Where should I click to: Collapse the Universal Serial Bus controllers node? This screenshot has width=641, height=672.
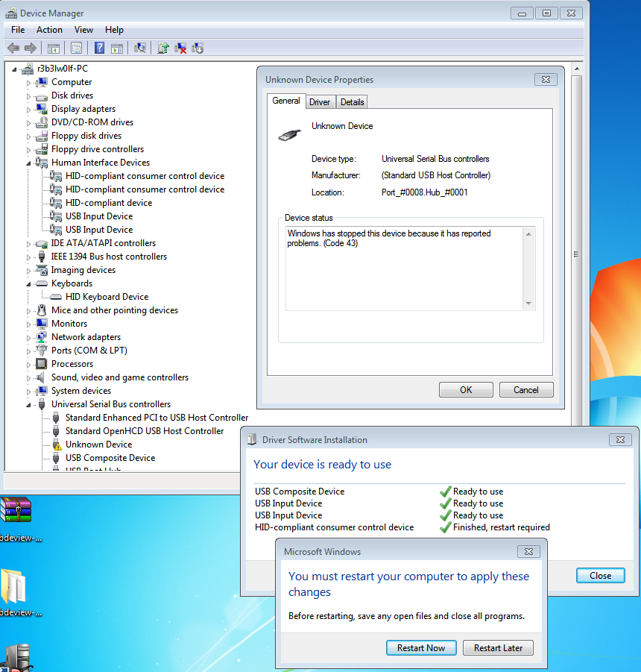(29, 404)
